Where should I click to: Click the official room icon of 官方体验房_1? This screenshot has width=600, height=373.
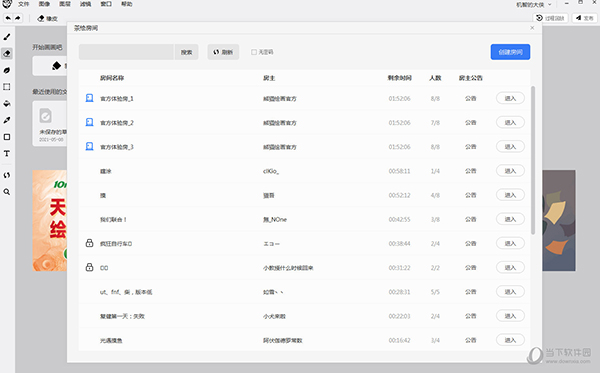pyautogui.click(x=89, y=98)
